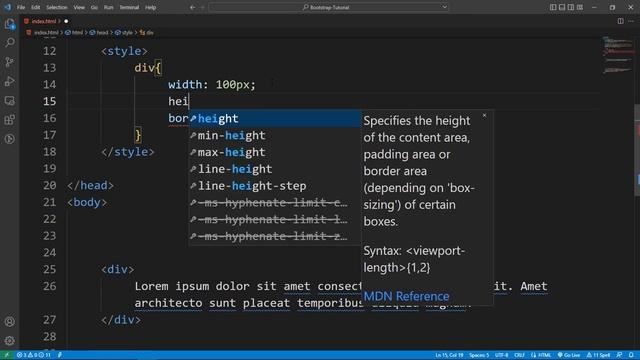Select the 'height' autocomplete suggestion
This screenshot has height=360, width=640.
tap(275, 119)
